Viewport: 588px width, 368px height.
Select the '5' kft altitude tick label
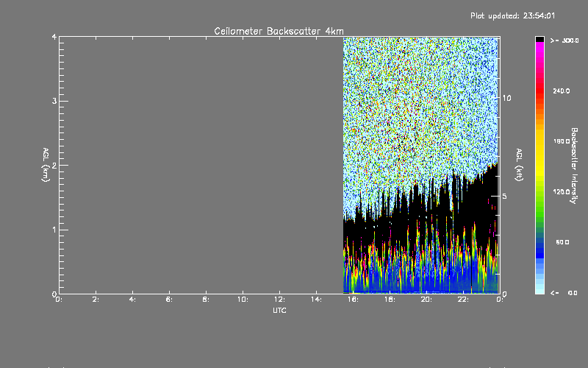[x=505, y=196]
